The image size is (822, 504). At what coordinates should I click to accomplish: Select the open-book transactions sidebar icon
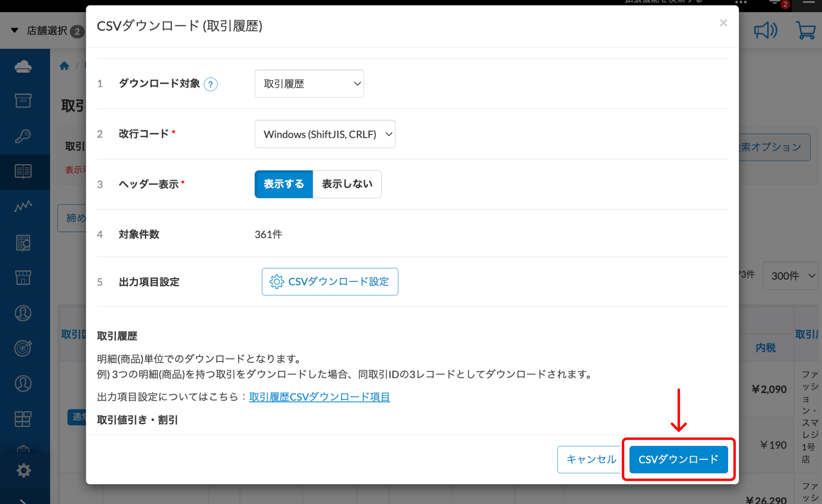point(23,171)
